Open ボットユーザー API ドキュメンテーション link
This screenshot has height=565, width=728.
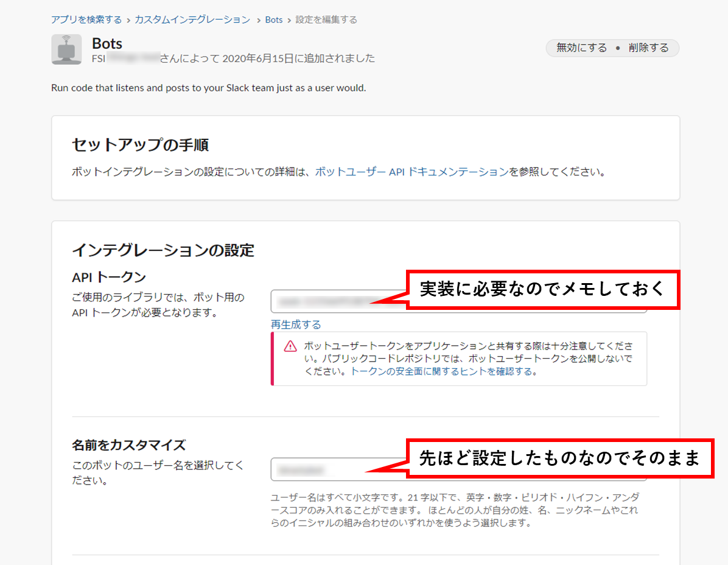click(411, 172)
